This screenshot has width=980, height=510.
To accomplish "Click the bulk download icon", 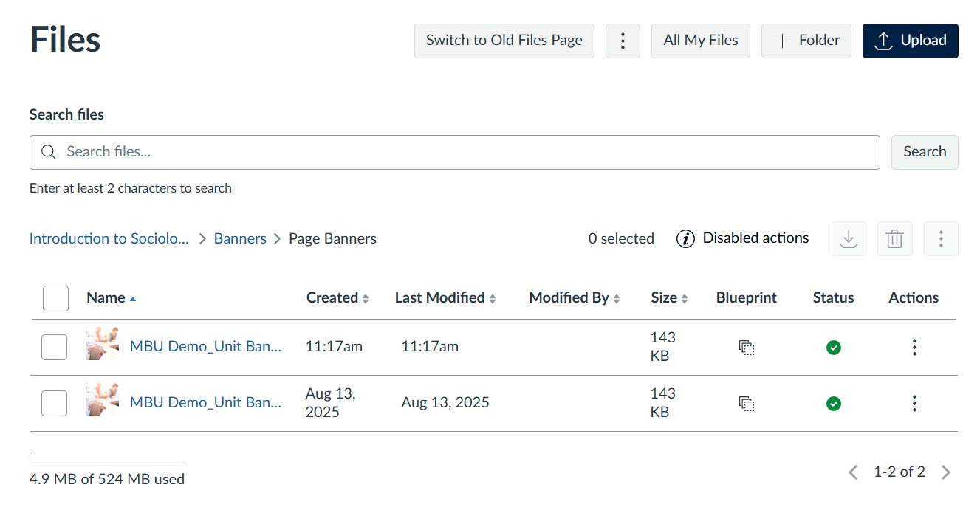I will (x=849, y=239).
